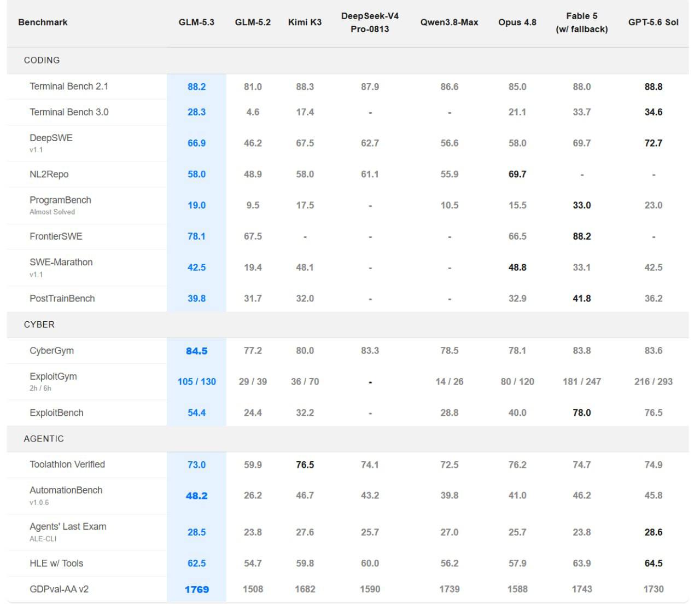Viewport: 700px width, 615px height.
Task: Select the "ExploitBench" row label
Action: click(x=56, y=413)
